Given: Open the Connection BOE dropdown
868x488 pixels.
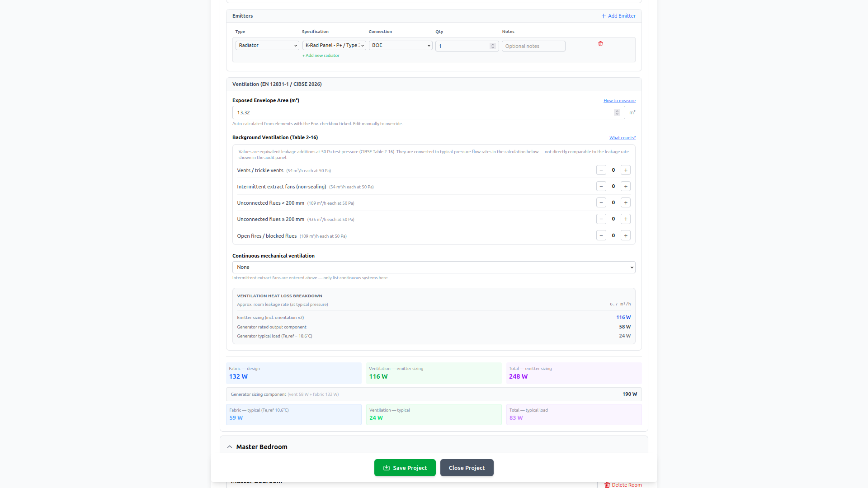Looking at the screenshot, I should click(401, 46).
